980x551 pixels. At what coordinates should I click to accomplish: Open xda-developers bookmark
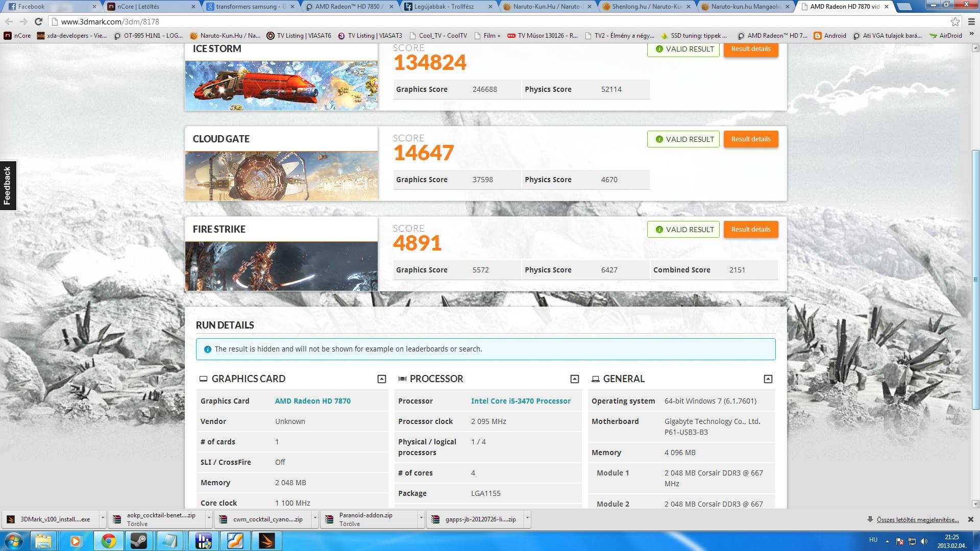[72, 36]
